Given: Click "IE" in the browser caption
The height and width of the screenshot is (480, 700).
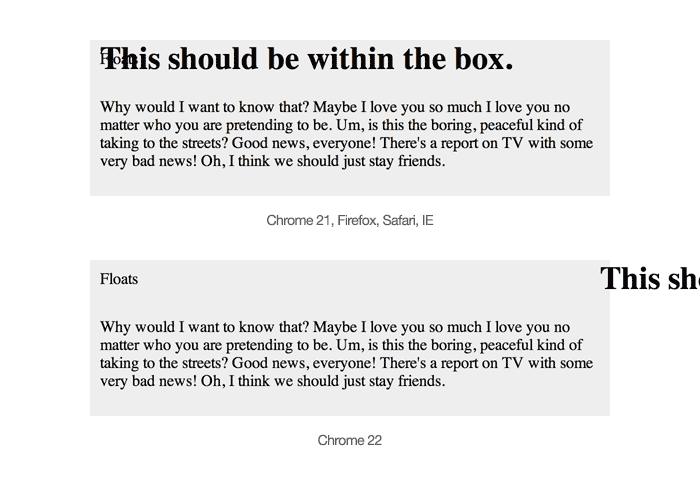Looking at the screenshot, I should pos(427,220).
